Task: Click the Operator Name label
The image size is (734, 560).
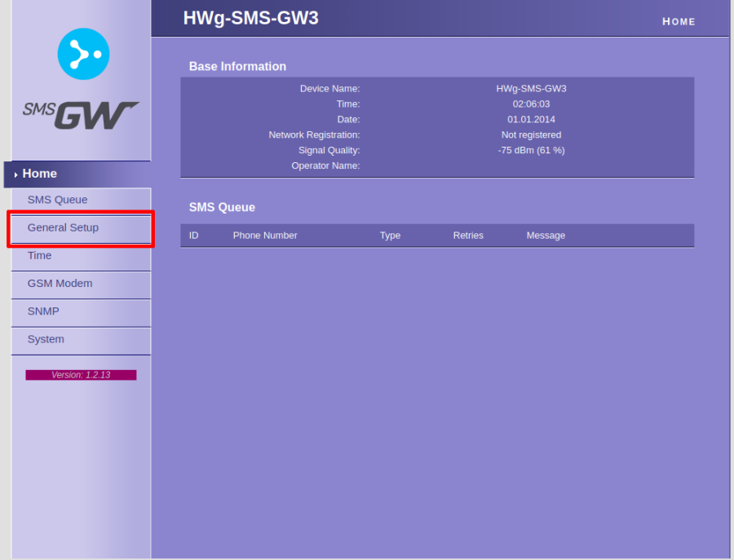Action: click(x=325, y=165)
